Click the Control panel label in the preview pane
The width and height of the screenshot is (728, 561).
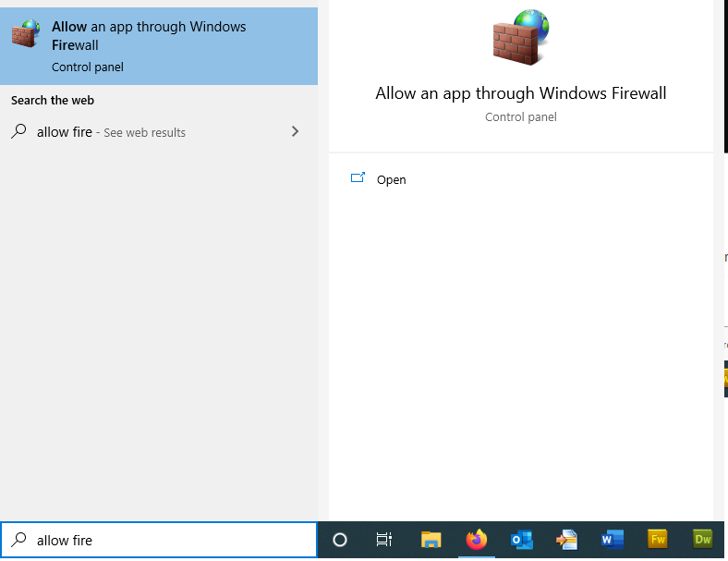pos(520,117)
